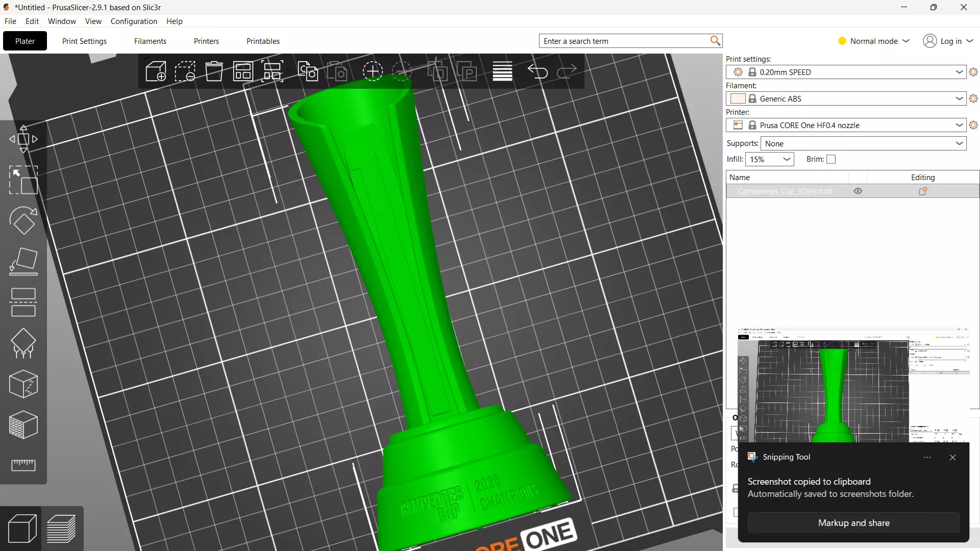
Task: Click the Undo arrow icon
Action: [537, 71]
